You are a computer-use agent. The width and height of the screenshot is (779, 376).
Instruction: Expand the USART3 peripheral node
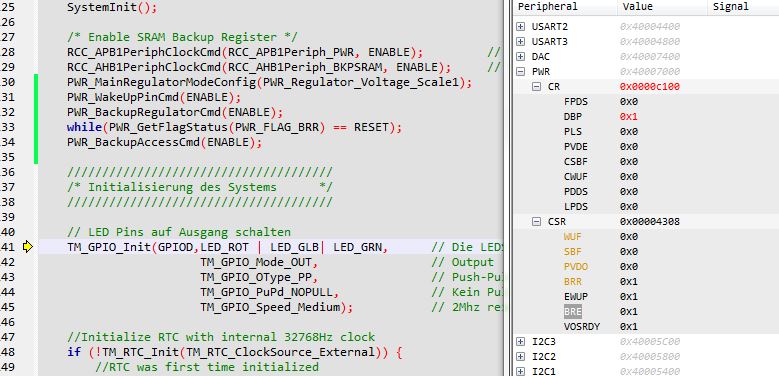(520, 42)
